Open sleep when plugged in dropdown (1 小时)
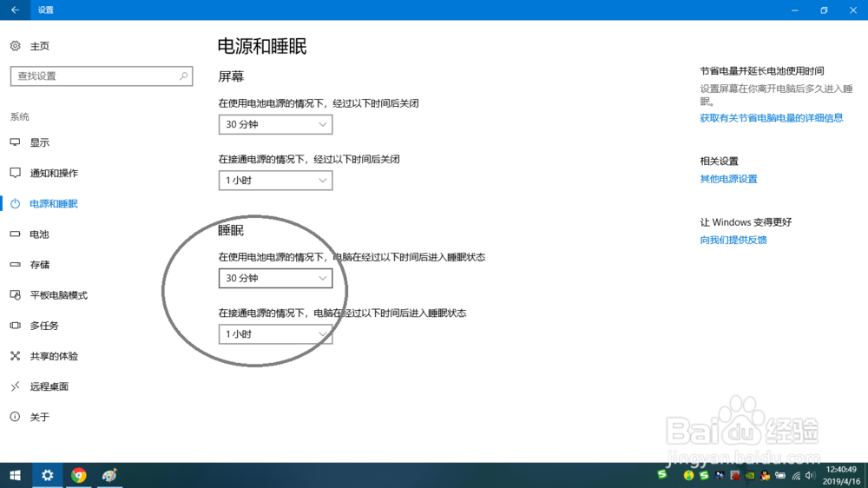Image resolution: width=868 pixels, height=488 pixels. pyautogui.click(x=276, y=334)
